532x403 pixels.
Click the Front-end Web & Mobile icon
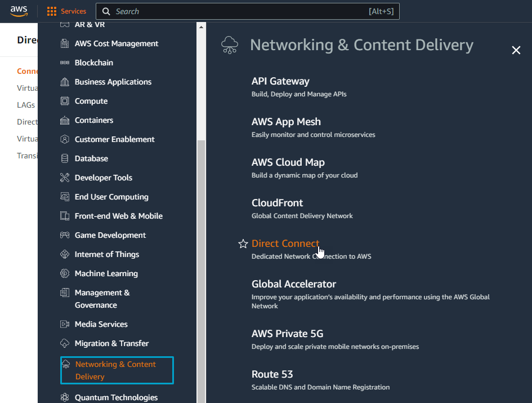(x=65, y=216)
